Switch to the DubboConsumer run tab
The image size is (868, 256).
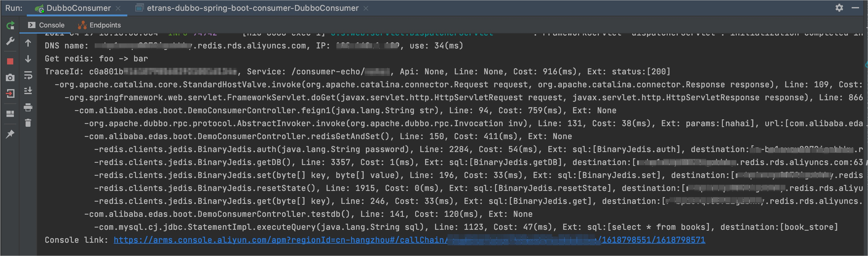click(78, 8)
